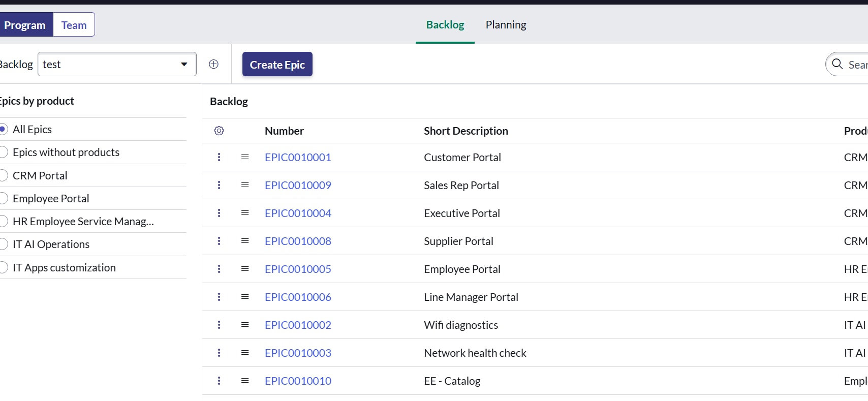Click the drag handle for EPIC0010009
The width and height of the screenshot is (868, 401).
click(245, 185)
